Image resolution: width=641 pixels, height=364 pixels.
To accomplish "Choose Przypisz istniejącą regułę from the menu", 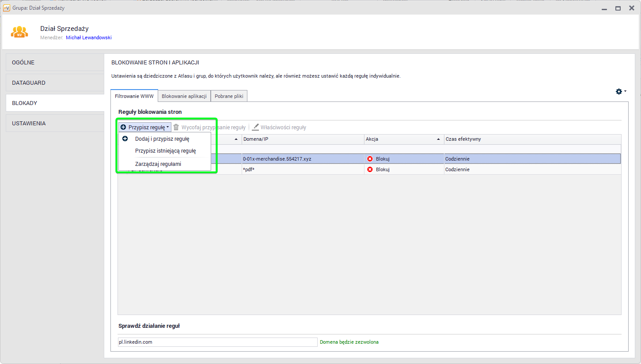I will 165,151.
